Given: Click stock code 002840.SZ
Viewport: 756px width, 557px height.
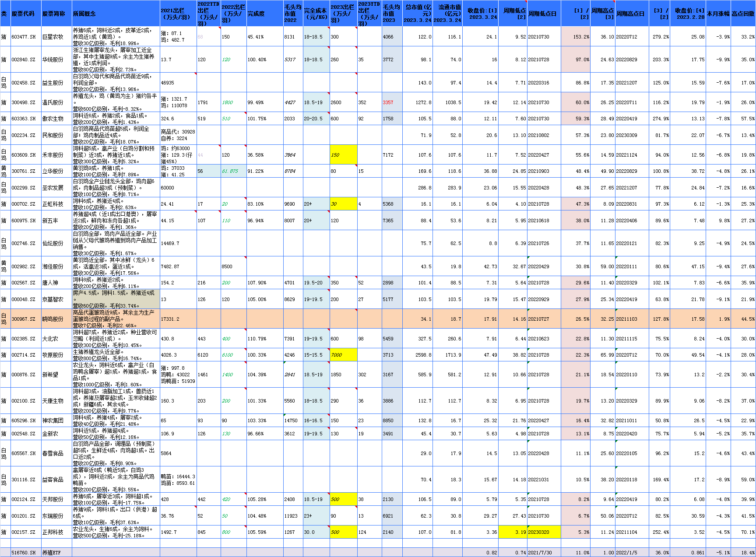Looking at the screenshot, I should (26, 60).
